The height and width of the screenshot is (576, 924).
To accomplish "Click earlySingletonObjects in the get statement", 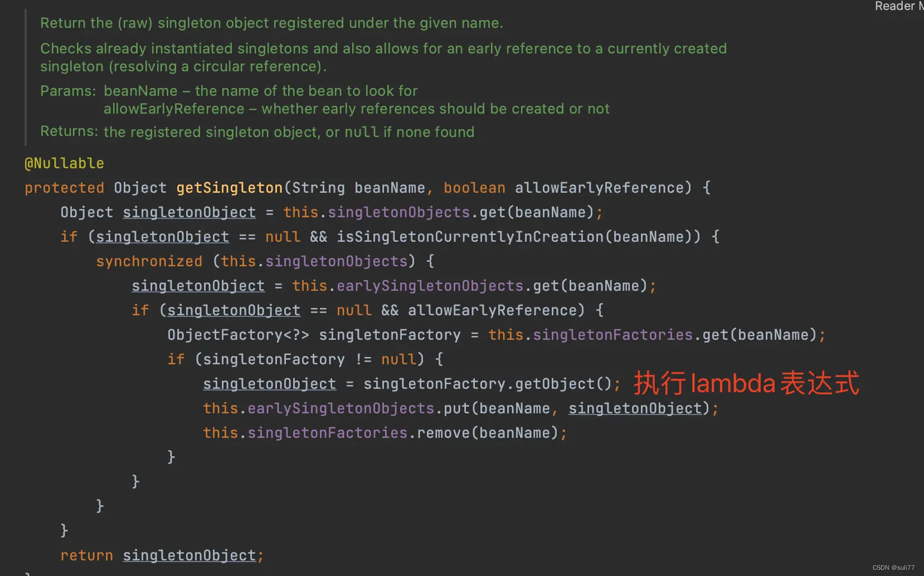I will (x=430, y=286).
